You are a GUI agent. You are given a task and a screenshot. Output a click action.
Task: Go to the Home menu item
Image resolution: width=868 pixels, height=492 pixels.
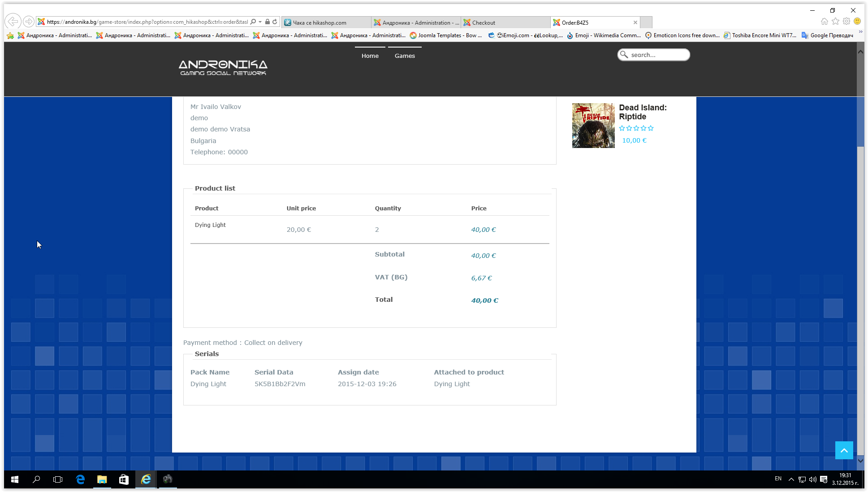pyautogui.click(x=370, y=56)
